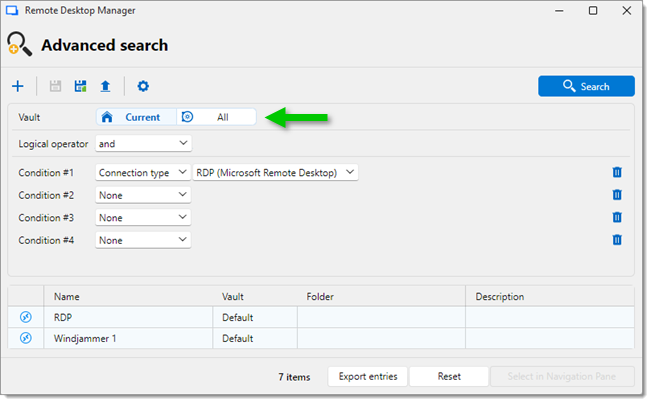Open the Condition #2 None dropdown
This screenshot has height=403, width=651.
click(x=143, y=195)
